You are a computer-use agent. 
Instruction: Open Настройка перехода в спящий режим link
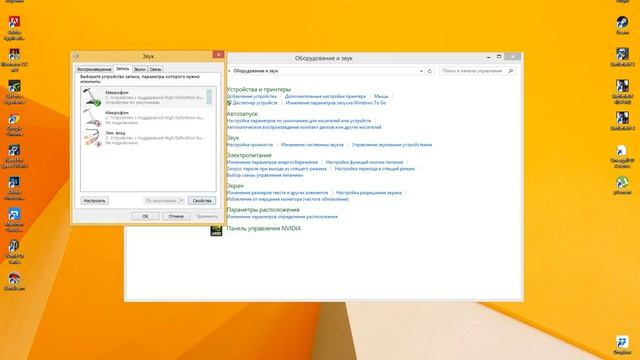tap(375, 169)
